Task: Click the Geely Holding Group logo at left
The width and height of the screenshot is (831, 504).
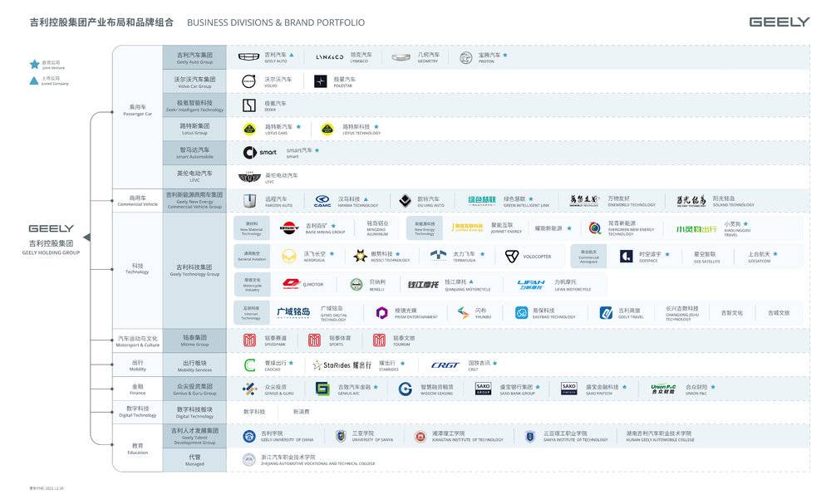Action: pos(51,228)
